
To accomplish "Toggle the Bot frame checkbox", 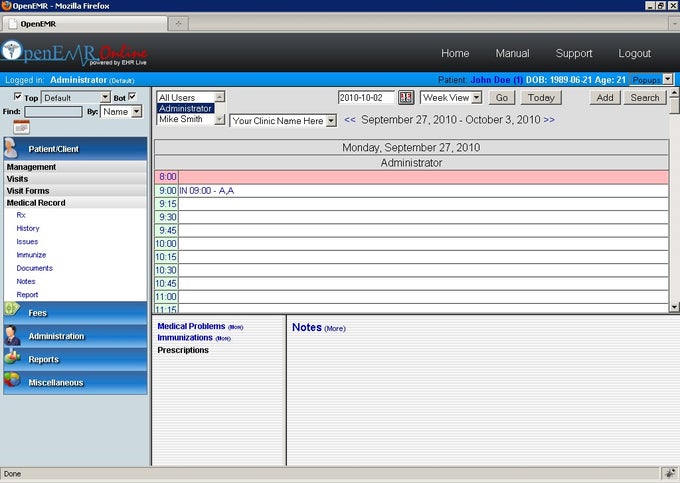I will [x=132, y=97].
